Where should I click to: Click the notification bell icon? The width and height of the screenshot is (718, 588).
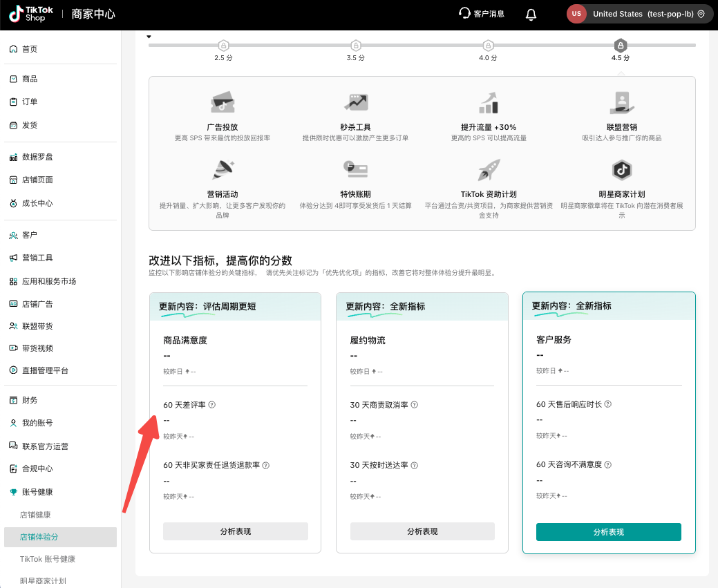coord(530,14)
